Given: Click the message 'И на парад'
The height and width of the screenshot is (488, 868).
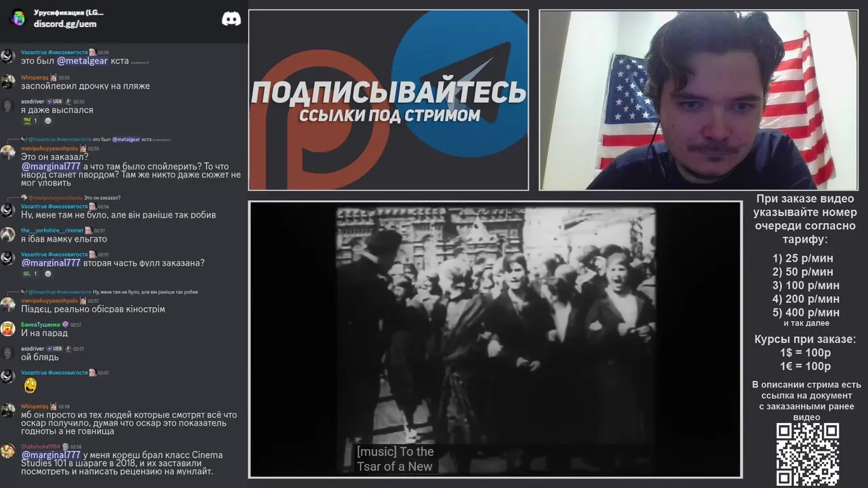Looking at the screenshot, I should (45, 333).
